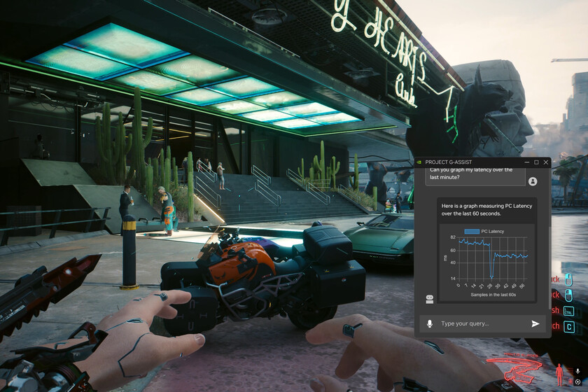Send the query with the arrow icon
This screenshot has width=588, height=392.
coord(535,323)
